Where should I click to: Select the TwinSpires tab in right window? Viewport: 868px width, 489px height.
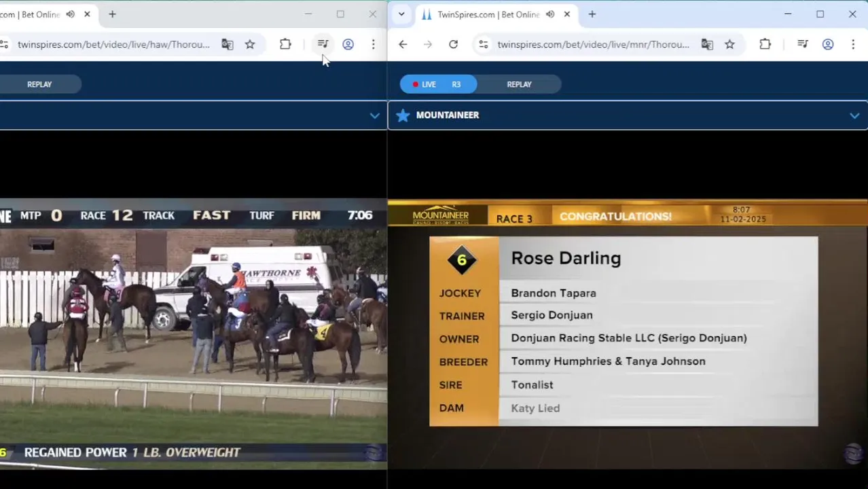point(488,14)
